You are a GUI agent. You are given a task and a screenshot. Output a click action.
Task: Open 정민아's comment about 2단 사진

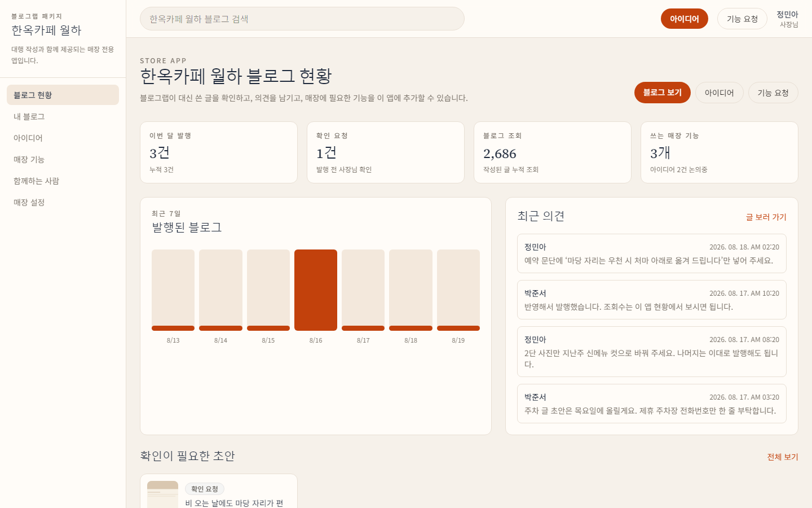[x=652, y=352]
